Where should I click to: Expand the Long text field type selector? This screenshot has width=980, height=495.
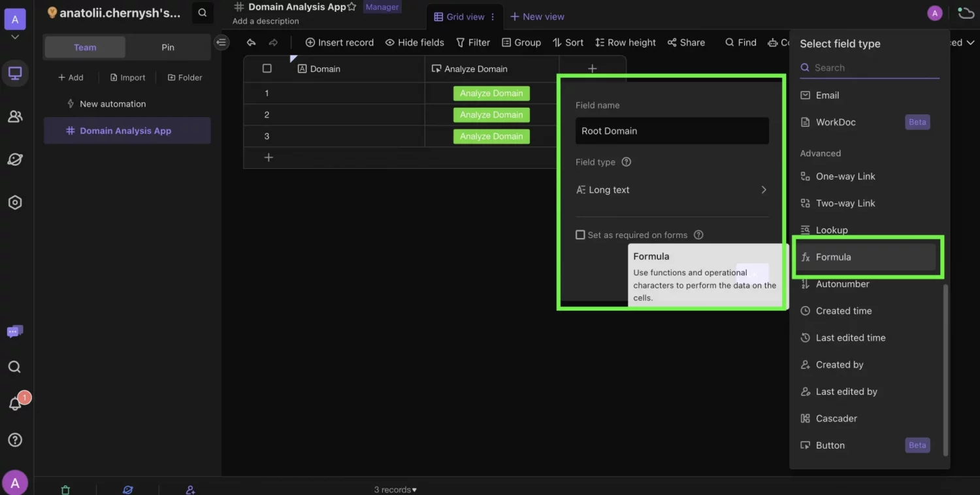pyautogui.click(x=672, y=190)
